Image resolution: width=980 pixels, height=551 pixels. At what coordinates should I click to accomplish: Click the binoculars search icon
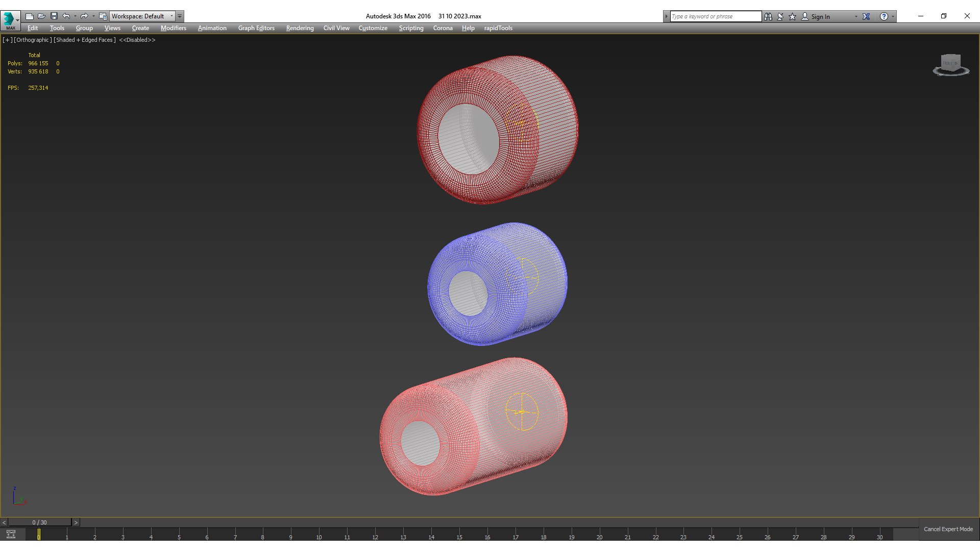tap(768, 16)
